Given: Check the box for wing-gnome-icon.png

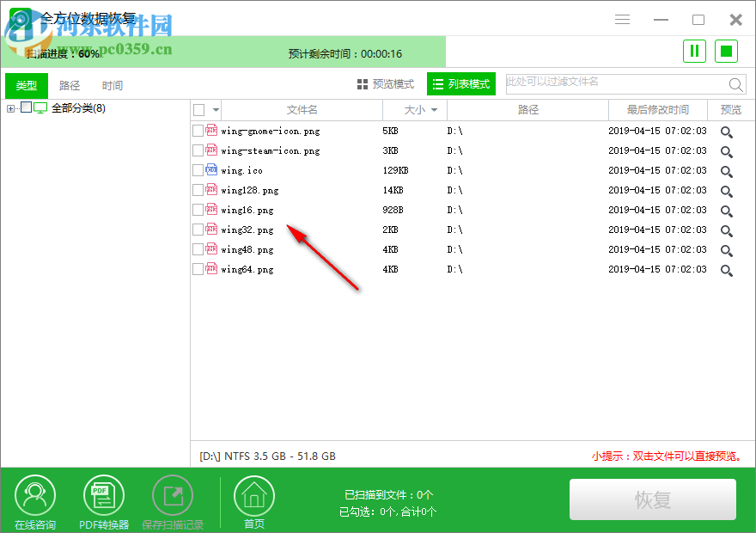Looking at the screenshot, I should (x=198, y=131).
